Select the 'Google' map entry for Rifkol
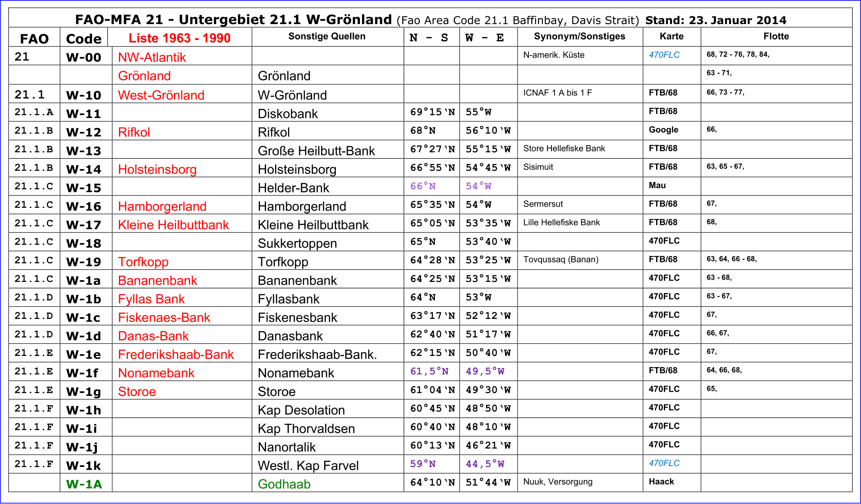Image resolution: width=861 pixels, height=504 pixels. [x=663, y=130]
